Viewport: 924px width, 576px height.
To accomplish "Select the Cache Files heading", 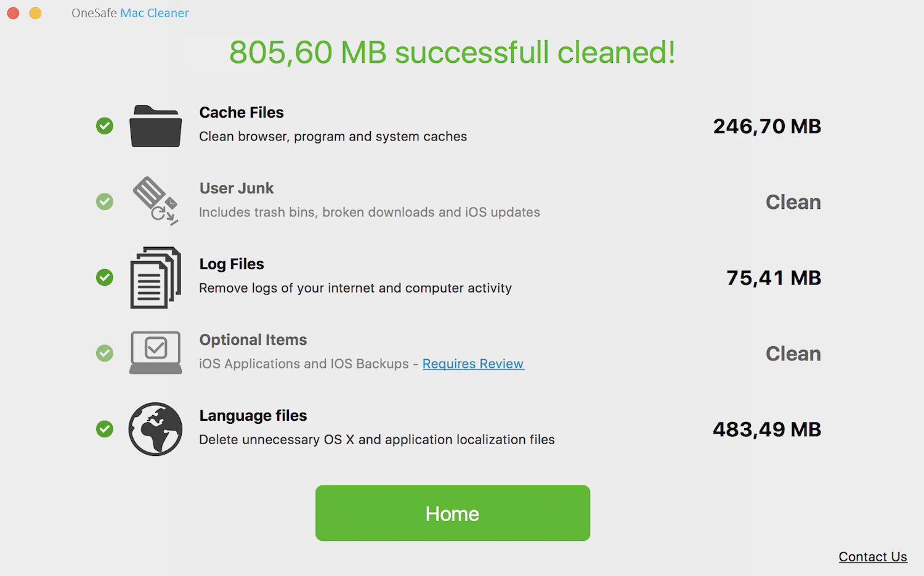I will [x=241, y=113].
